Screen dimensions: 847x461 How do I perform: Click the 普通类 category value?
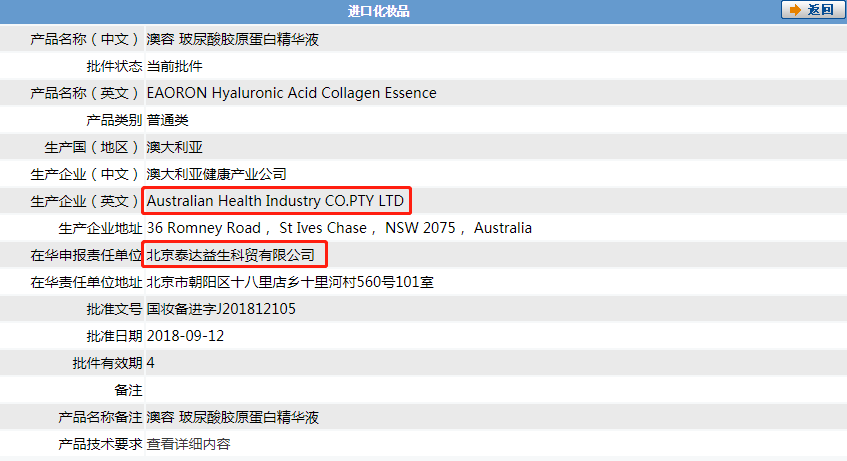click(167, 120)
